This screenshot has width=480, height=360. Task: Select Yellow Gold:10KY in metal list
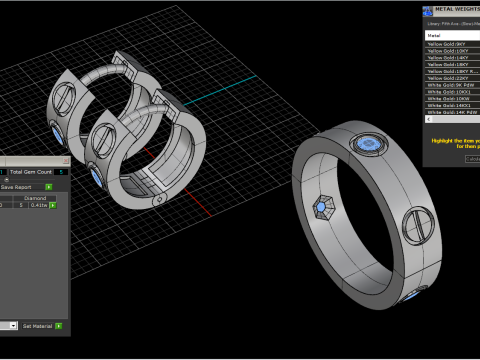452,51
